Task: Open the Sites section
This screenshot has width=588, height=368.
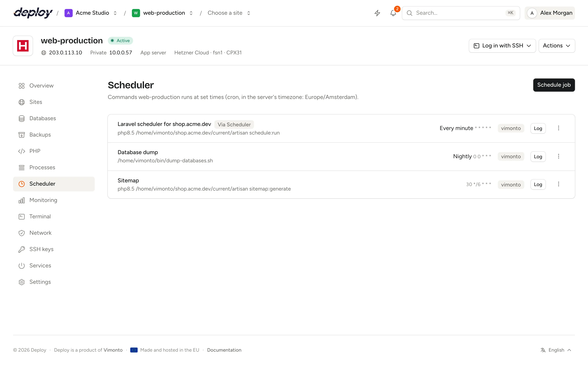Action: 54,102
